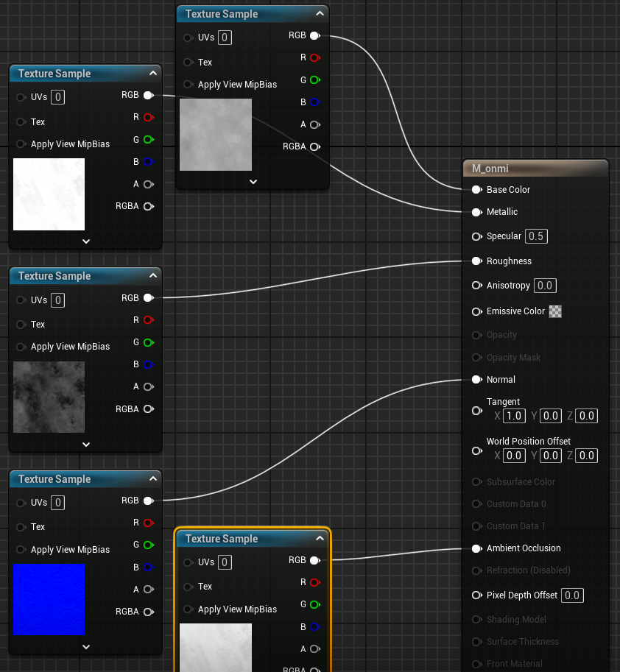Click the RGBA output pin on the white-preview Texture Sample
The image size is (620, 672).
[x=148, y=206]
